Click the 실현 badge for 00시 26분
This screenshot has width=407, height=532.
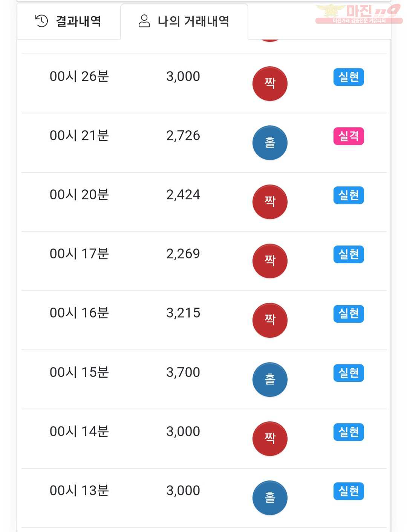tap(349, 77)
